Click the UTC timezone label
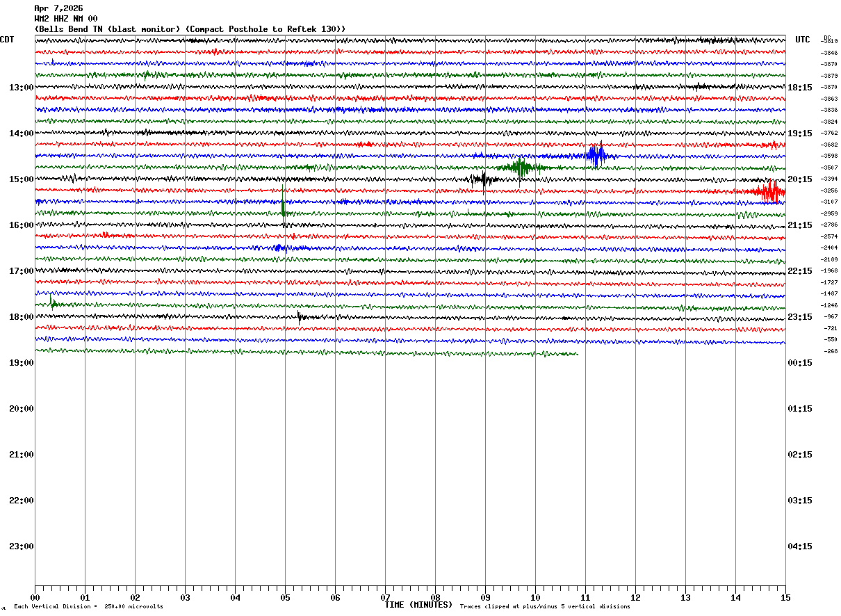 pyautogui.click(x=803, y=40)
